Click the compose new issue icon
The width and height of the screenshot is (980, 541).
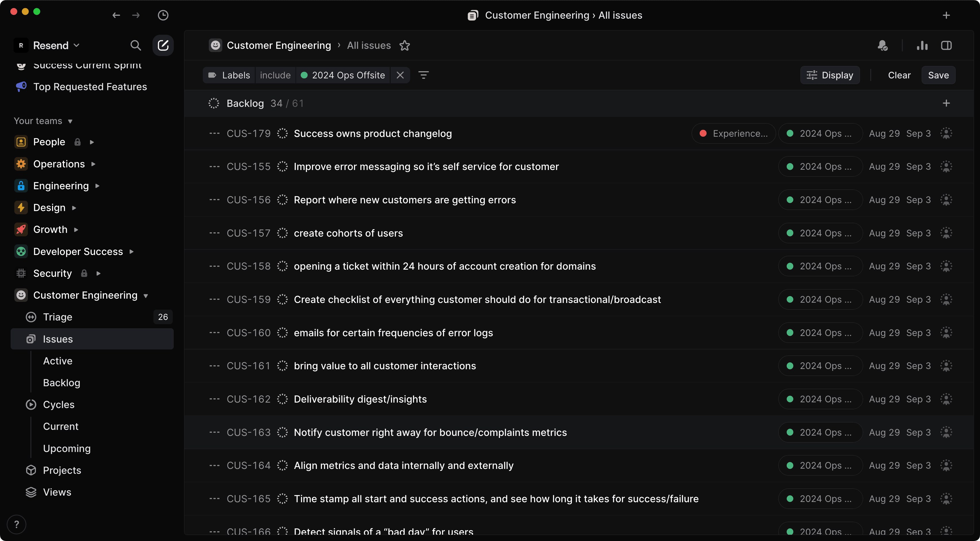163,45
